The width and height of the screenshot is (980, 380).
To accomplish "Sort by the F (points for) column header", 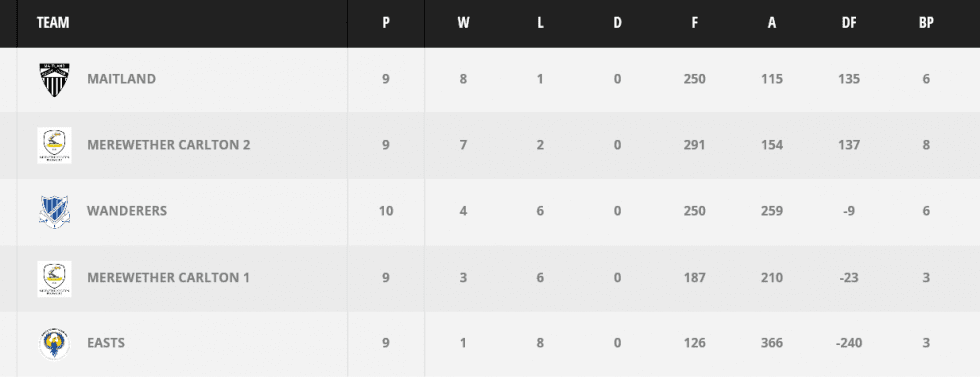I will (694, 23).
